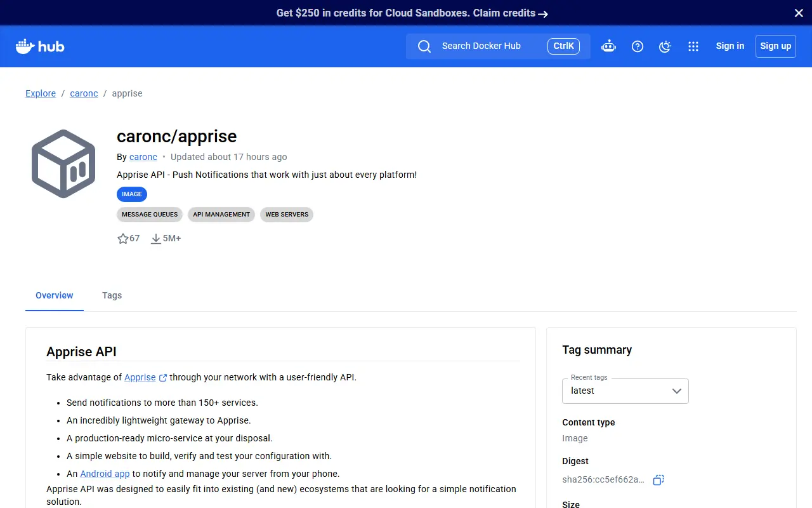The image size is (812, 508).
Task: Click the caronc/apprise cube repository image
Action: coord(63,163)
